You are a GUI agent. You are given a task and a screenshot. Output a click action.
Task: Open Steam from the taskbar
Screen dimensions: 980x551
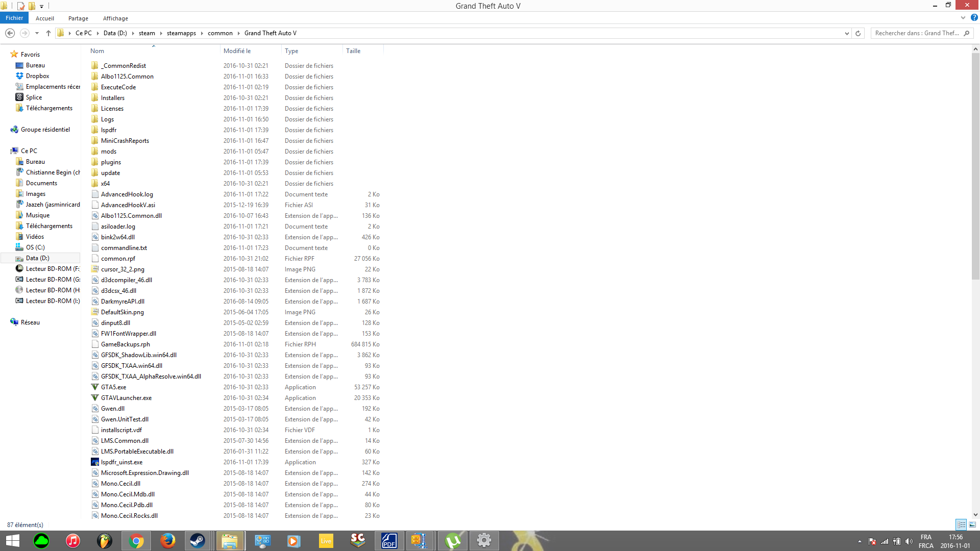coord(198,540)
